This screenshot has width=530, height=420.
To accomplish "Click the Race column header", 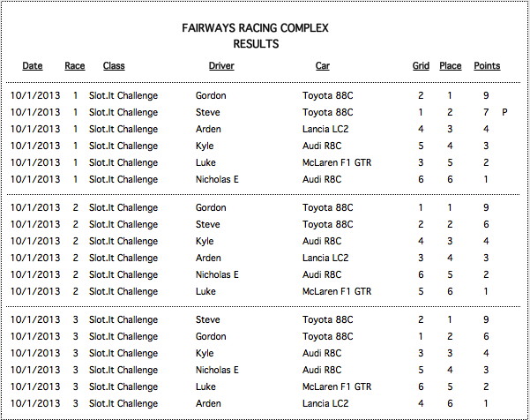I will 75,65.
